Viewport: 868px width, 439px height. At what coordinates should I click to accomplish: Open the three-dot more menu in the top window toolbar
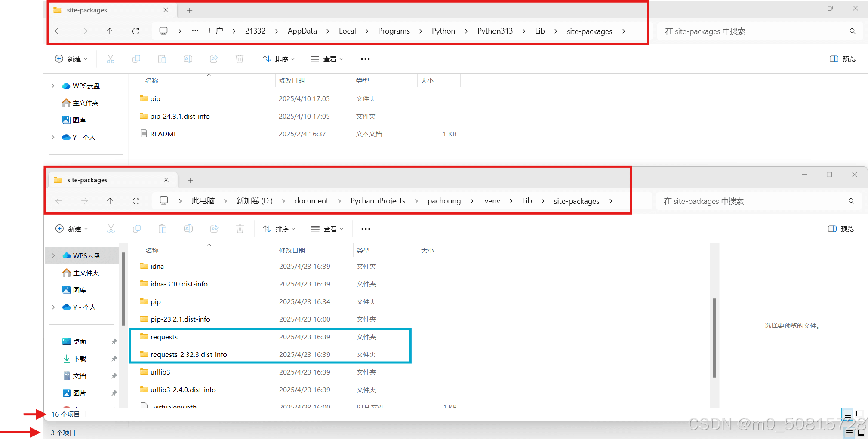click(365, 59)
